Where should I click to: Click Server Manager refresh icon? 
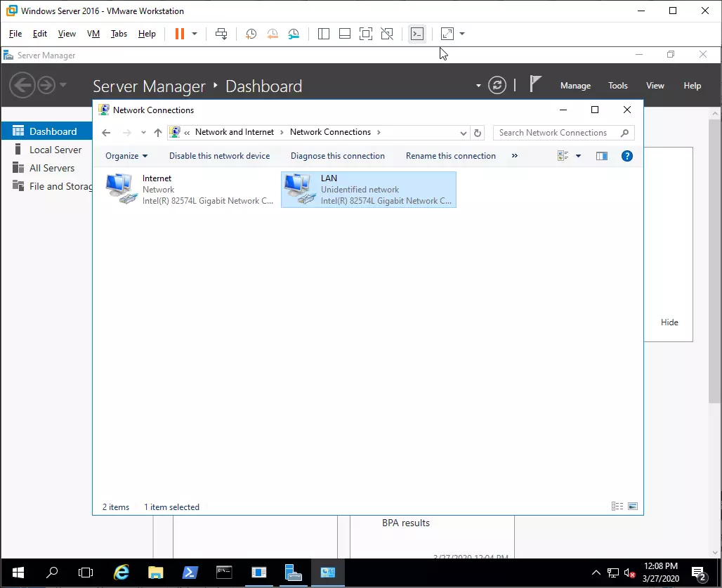point(497,85)
